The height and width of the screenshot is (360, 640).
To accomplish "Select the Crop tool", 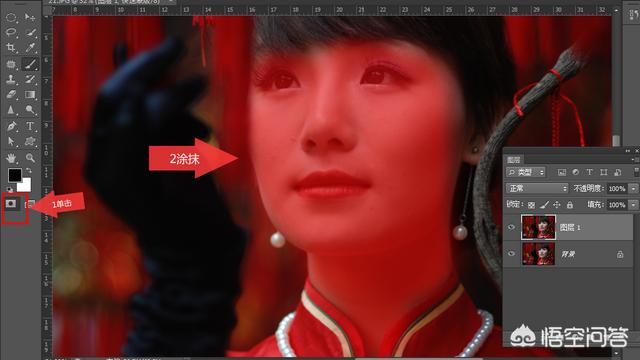I will click(x=11, y=48).
